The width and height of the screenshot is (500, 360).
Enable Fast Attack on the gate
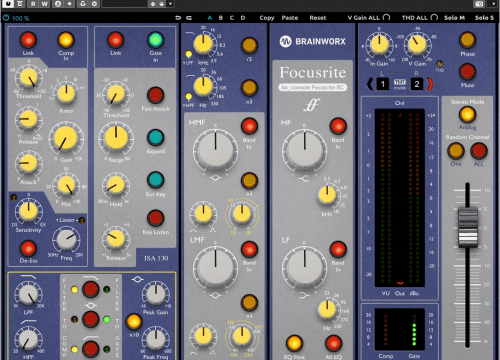[x=156, y=95]
